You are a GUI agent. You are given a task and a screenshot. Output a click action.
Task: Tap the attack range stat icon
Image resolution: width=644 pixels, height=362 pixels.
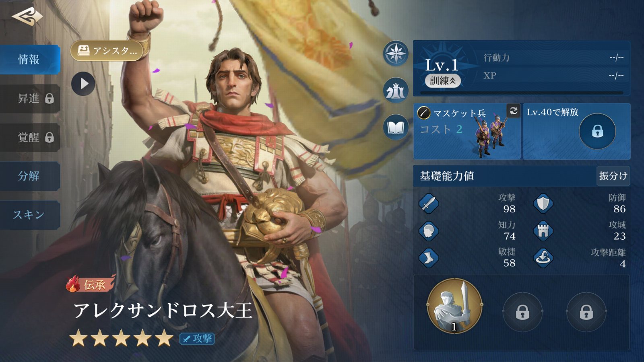click(x=543, y=257)
